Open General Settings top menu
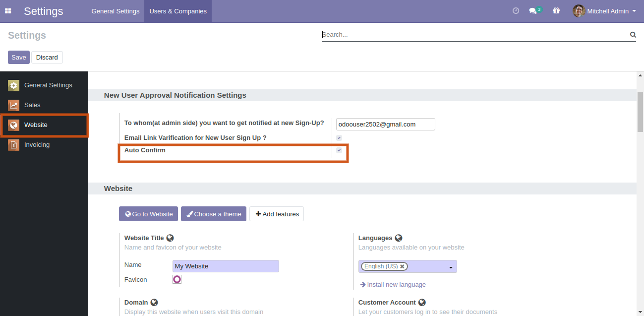644x316 pixels. coord(116,11)
